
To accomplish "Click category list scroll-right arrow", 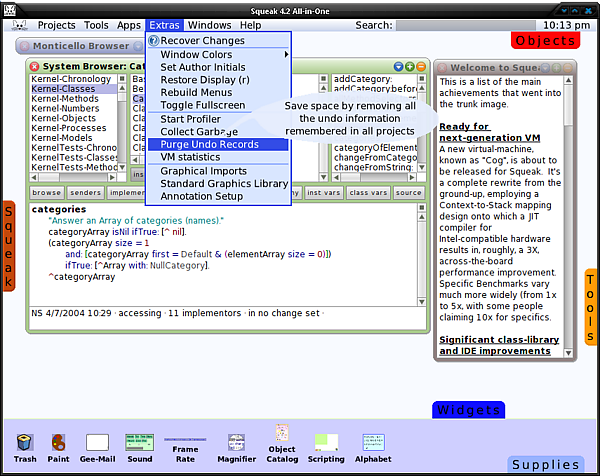I will coord(112,178).
